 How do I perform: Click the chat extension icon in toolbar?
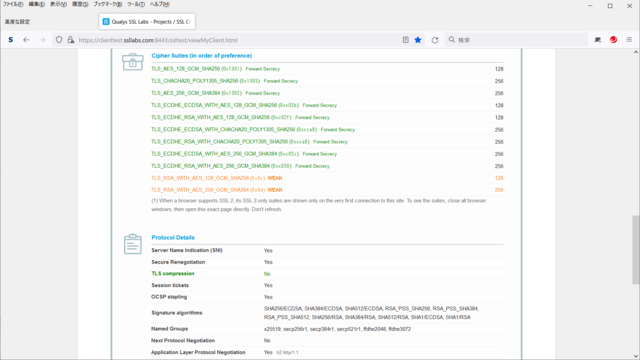click(x=598, y=40)
